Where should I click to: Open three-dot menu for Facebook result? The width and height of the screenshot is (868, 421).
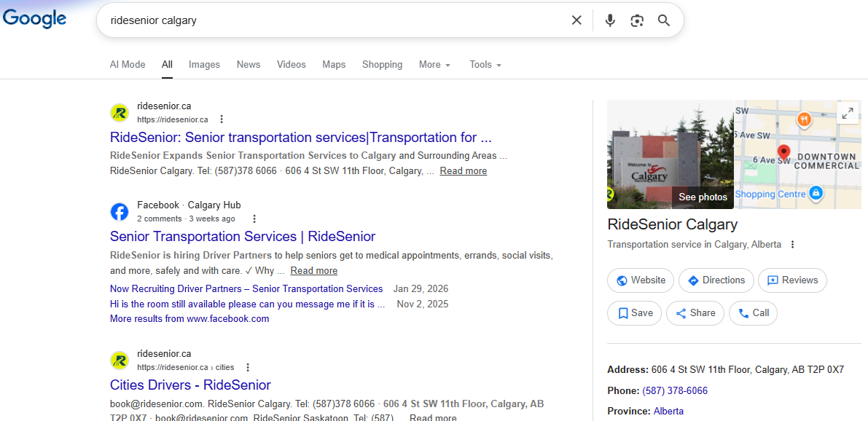point(254,219)
